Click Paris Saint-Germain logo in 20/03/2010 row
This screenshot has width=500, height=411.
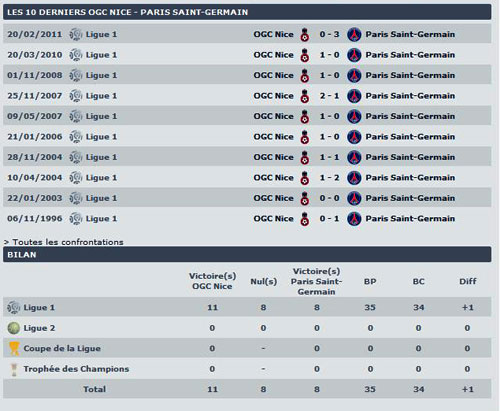(354, 55)
